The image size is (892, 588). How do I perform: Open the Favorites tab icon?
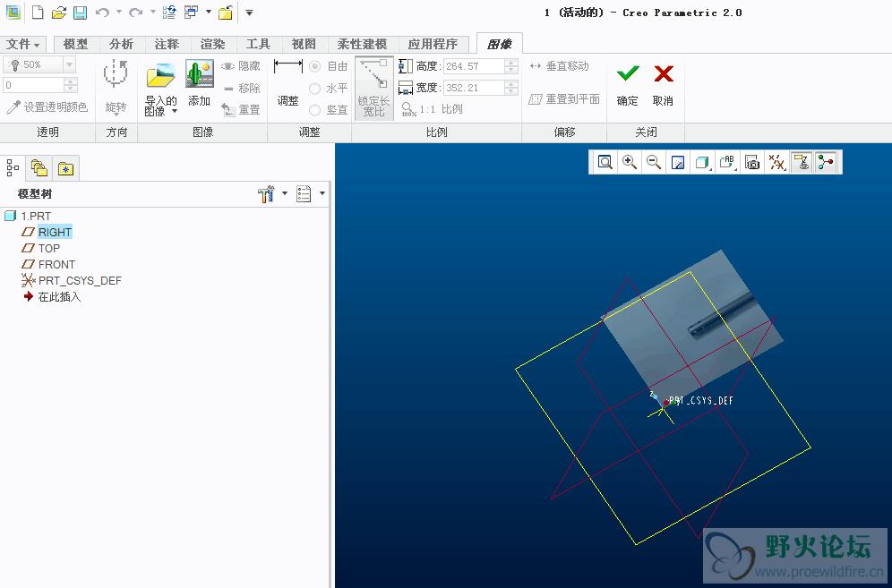65,168
